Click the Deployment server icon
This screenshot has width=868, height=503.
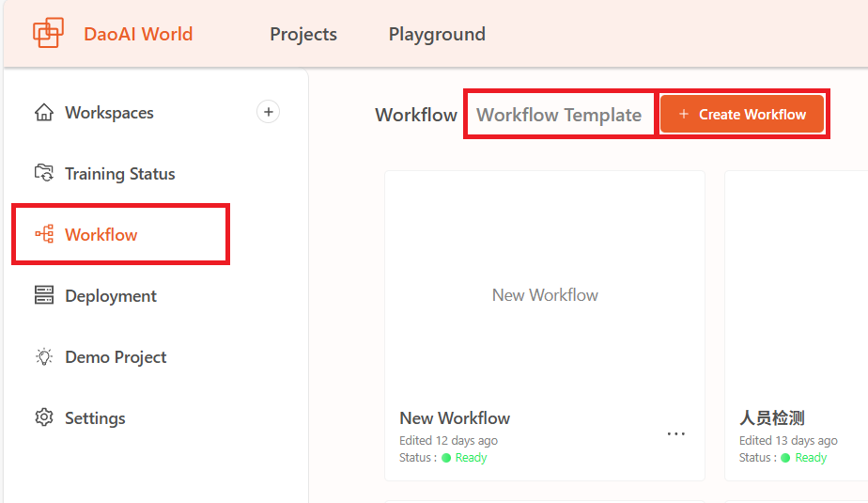(x=44, y=294)
